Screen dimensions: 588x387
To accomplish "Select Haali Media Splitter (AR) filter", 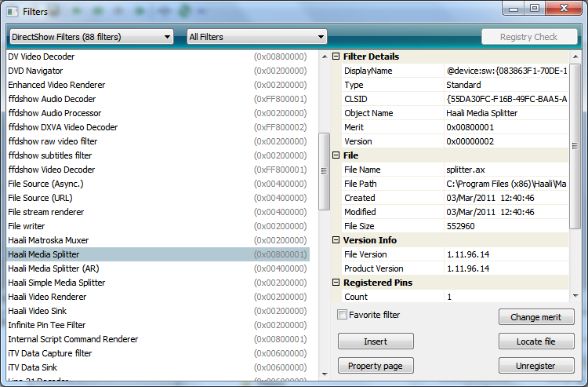I will 158,268.
